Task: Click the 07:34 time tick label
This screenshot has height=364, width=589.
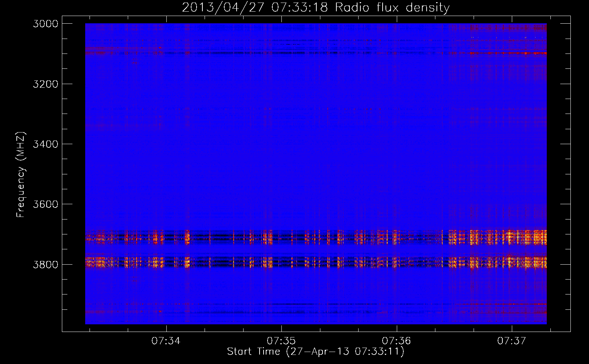Action: coord(166,341)
